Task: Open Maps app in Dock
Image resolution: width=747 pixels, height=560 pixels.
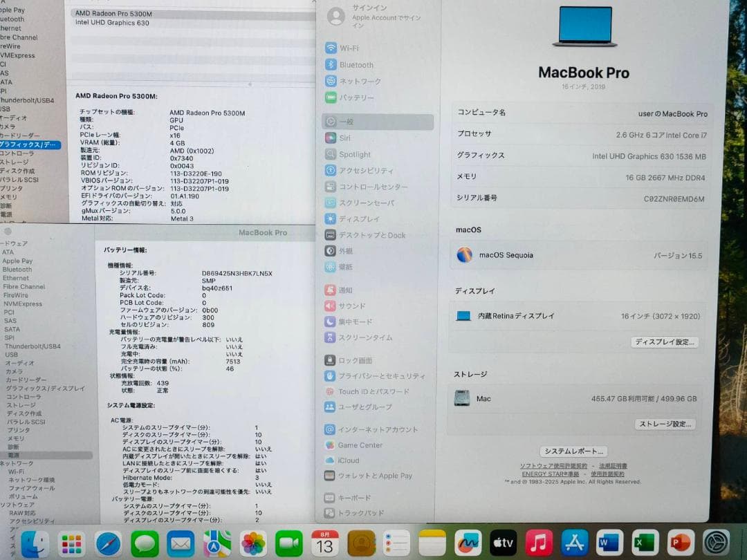Action: (x=217, y=543)
